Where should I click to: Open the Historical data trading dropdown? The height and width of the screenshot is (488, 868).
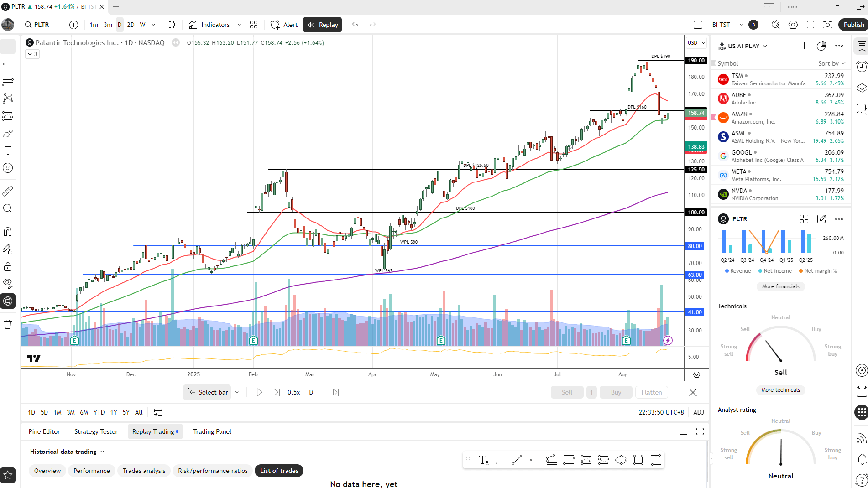point(67,452)
